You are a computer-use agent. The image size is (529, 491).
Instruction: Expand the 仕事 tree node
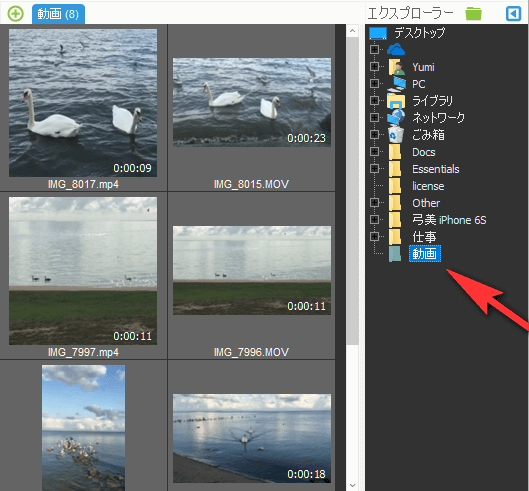(x=374, y=236)
